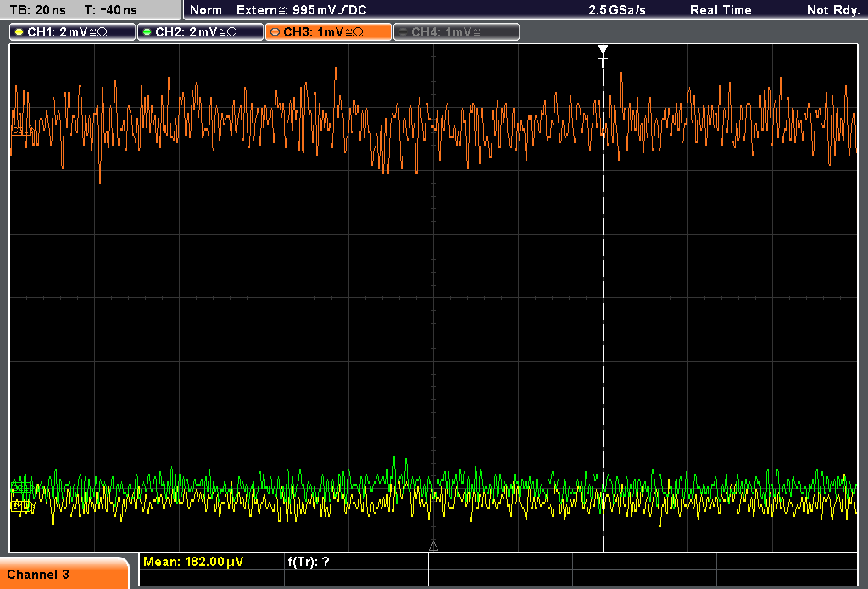Click the Not Rdy. status label
This screenshot has height=589, width=868.
(832, 10)
